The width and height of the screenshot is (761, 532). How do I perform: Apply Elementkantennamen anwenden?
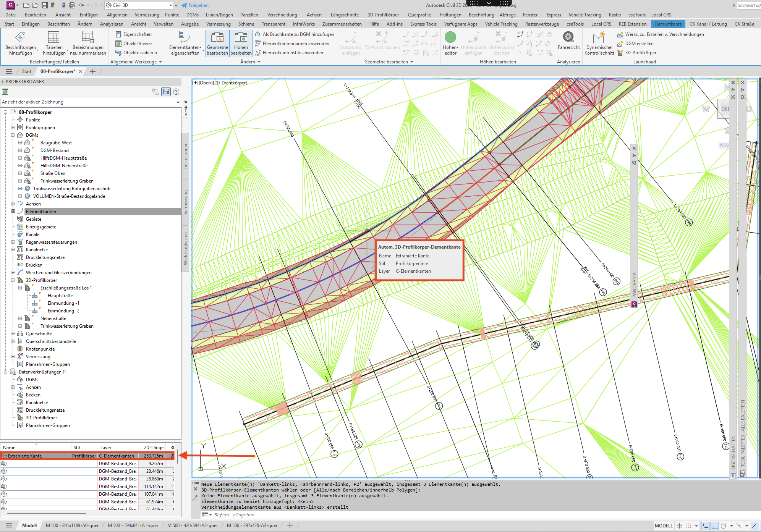coord(292,44)
